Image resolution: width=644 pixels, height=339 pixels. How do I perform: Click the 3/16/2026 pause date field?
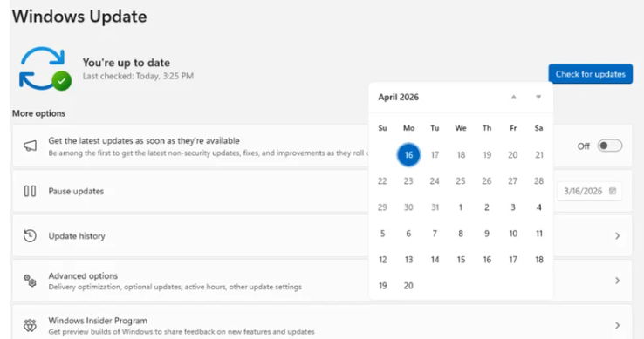(589, 191)
